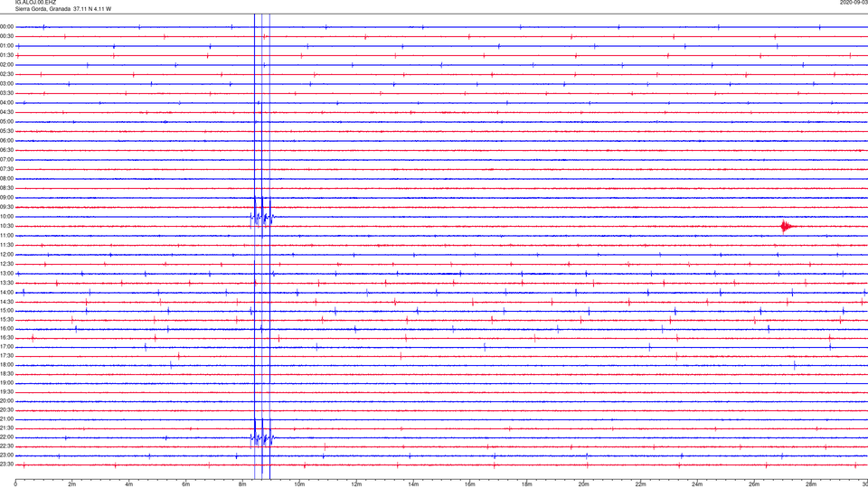Select the 00:30 time label
The width and height of the screenshot is (868, 488).
pos(7,36)
